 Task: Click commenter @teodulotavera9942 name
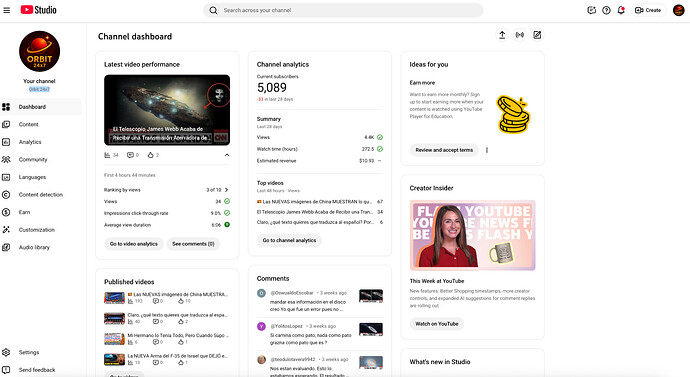point(293,359)
